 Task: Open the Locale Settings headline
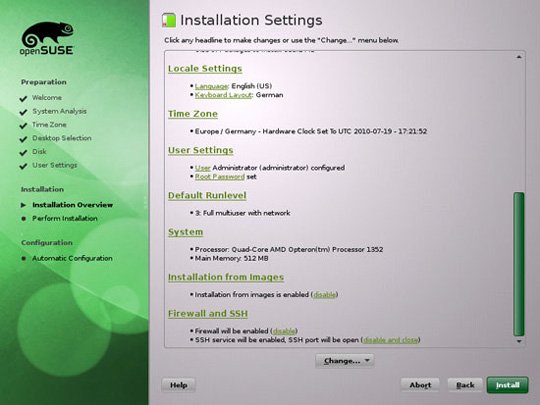click(205, 69)
